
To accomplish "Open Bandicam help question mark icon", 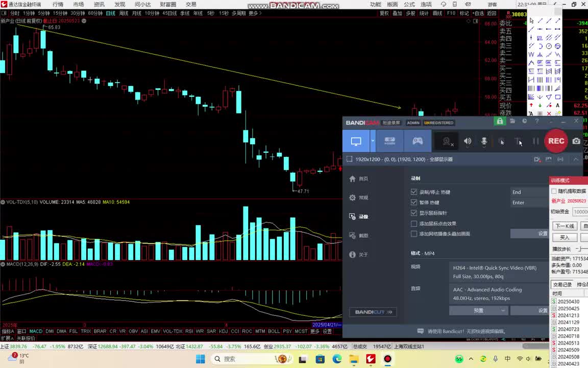I will pyautogui.click(x=536, y=121).
